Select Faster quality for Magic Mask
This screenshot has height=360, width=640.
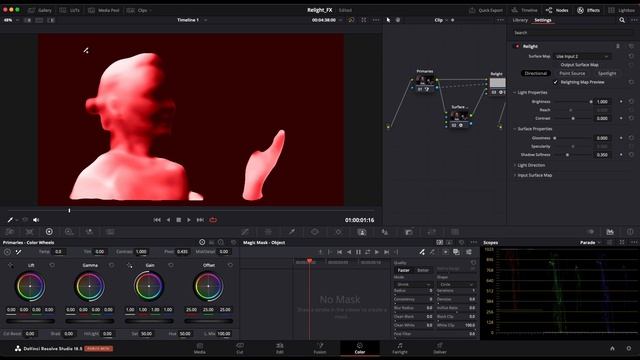[x=403, y=270]
